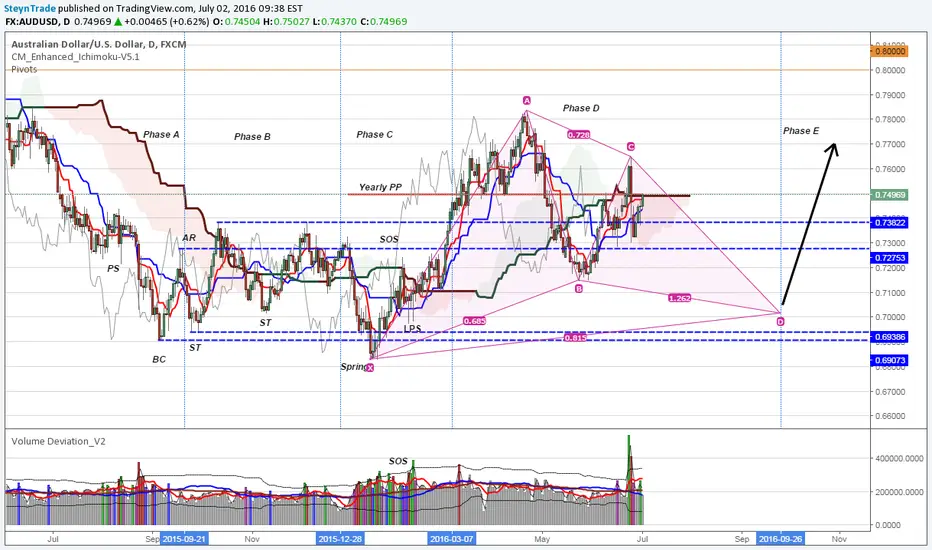
Task: Select the 0.77000 price axis tick
Action: point(890,144)
